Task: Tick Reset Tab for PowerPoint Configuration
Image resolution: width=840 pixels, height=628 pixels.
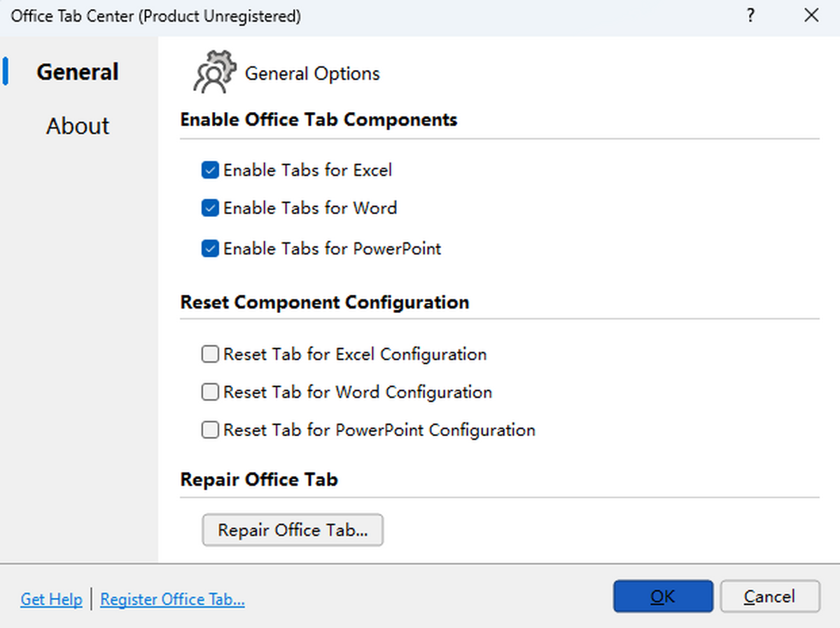Action: 210,430
